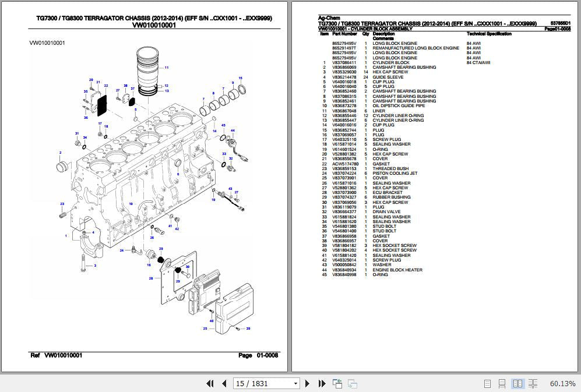Image resolution: width=581 pixels, height=392 pixels.
Task: Click callout number 28 near ECU bracket
Action: coord(151,278)
